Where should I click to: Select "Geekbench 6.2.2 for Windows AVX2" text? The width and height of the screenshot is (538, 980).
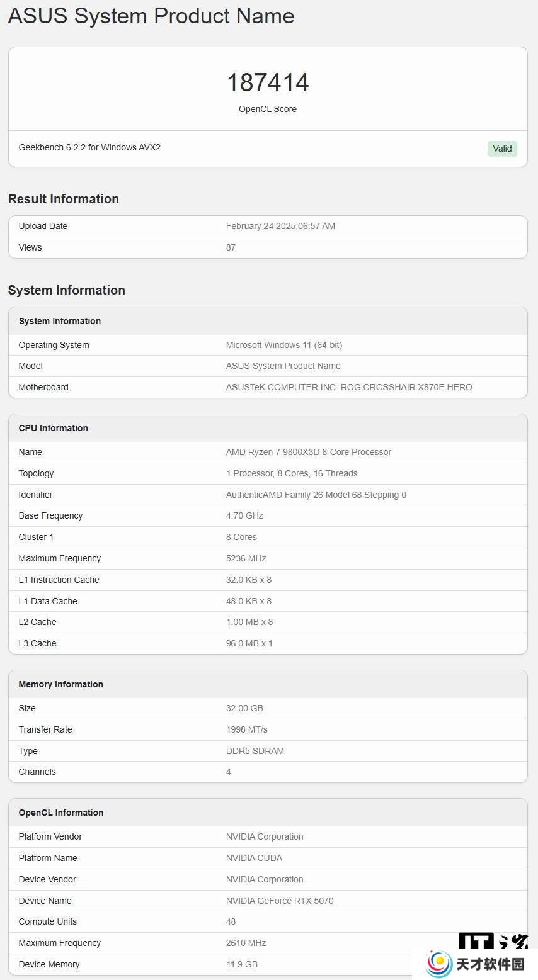(x=89, y=147)
